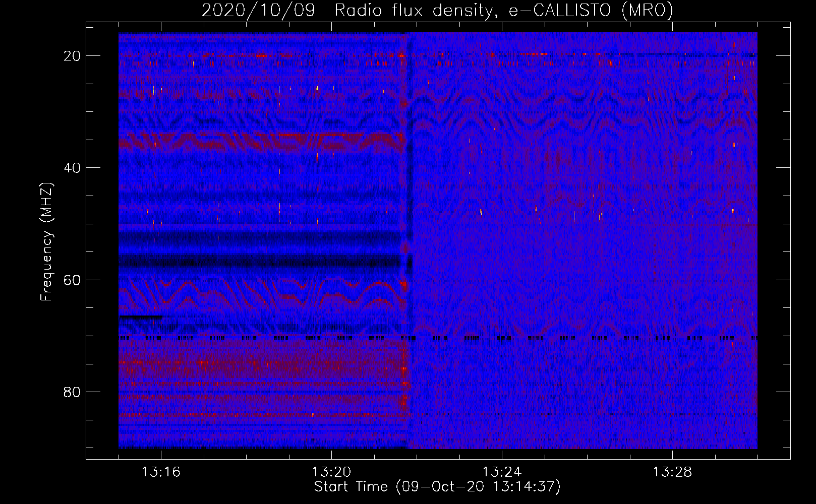Click the 'Start Time (09-Oct-20 13:14:37)' x-axis label
The image size is (816, 504).
[437, 487]
